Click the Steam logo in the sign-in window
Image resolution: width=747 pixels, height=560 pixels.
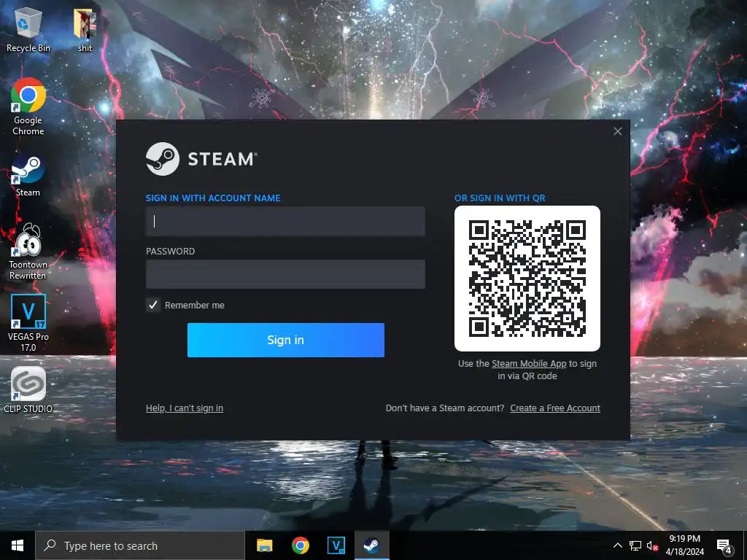201,159
